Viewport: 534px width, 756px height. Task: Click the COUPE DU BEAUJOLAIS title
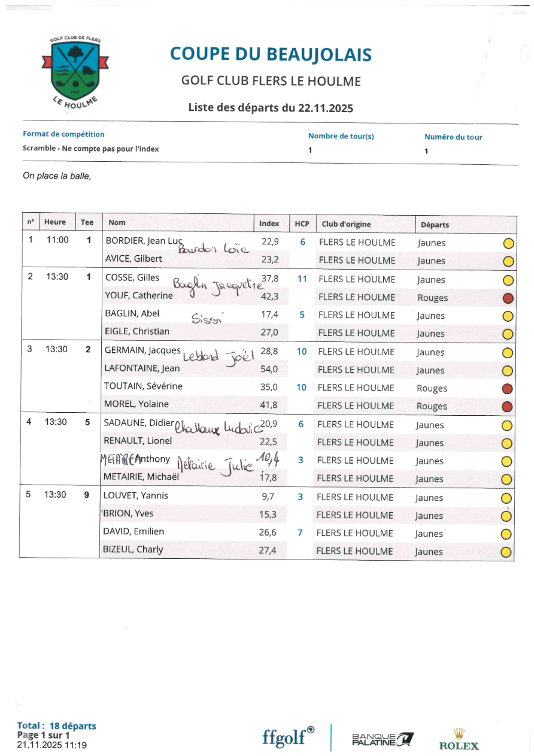tap(271, 55)
